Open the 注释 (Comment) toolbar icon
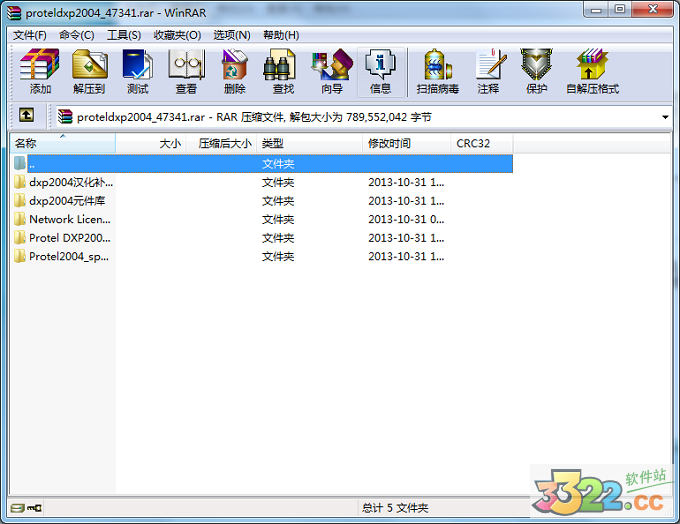Viewport: 680px width, 524px height. pyautogui.click(x=490, y=65)
